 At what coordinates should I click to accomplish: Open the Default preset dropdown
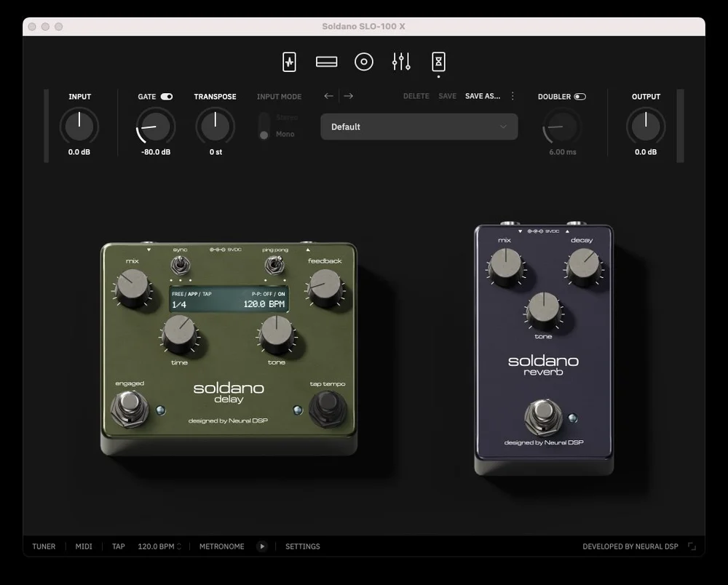(x=419, y=127)
